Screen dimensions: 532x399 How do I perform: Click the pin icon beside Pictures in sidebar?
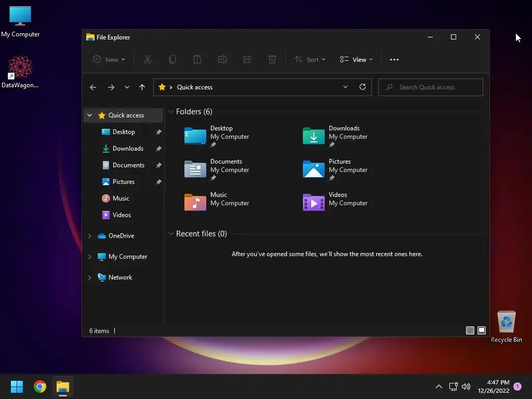tap(158, 182)
